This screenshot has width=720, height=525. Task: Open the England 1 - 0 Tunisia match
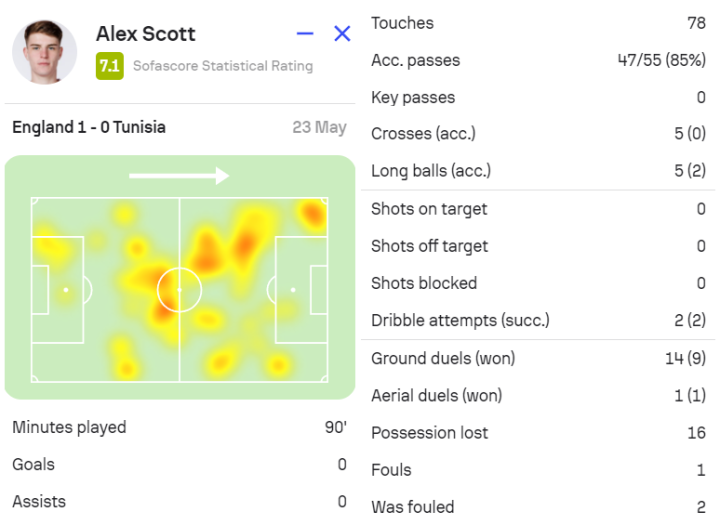89,128
